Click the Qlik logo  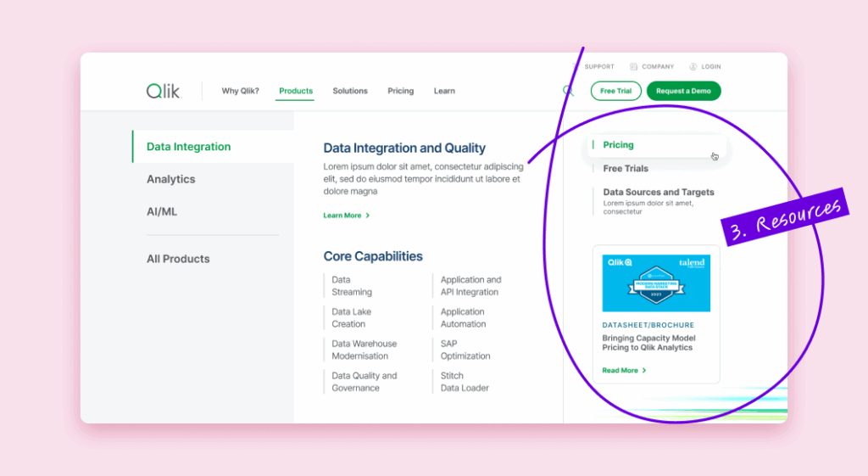coord(163,91)
